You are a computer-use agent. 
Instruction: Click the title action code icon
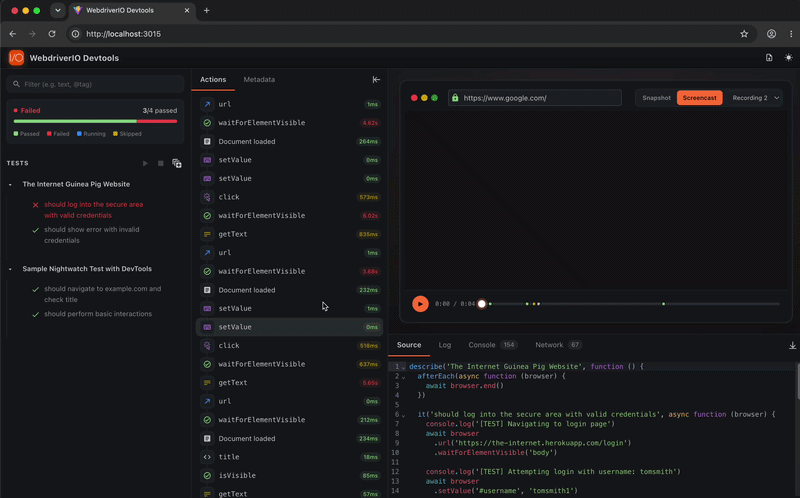click(207, 457)
